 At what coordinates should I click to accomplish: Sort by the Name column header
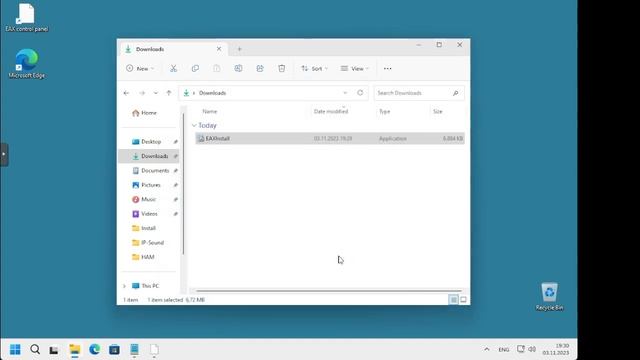(x=210, y=111)
